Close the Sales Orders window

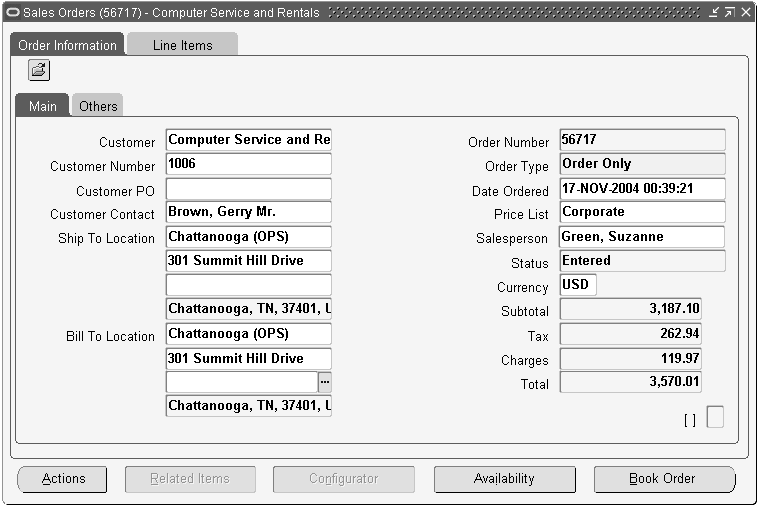pos(745,13)
